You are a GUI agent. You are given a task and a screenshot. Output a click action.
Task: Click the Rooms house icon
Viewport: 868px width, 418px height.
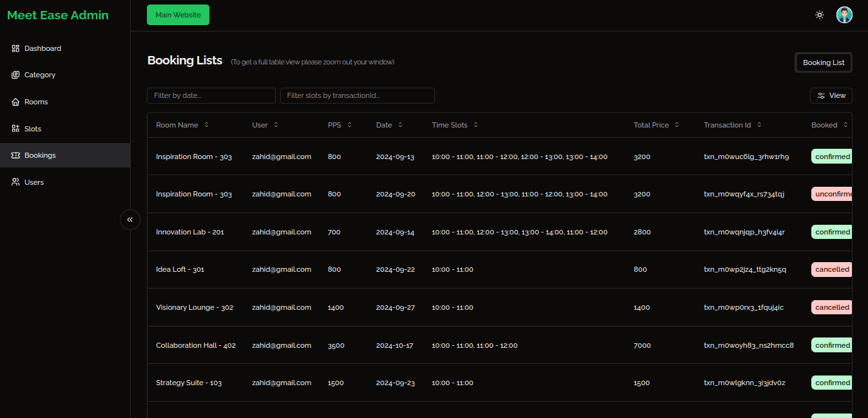15,102
